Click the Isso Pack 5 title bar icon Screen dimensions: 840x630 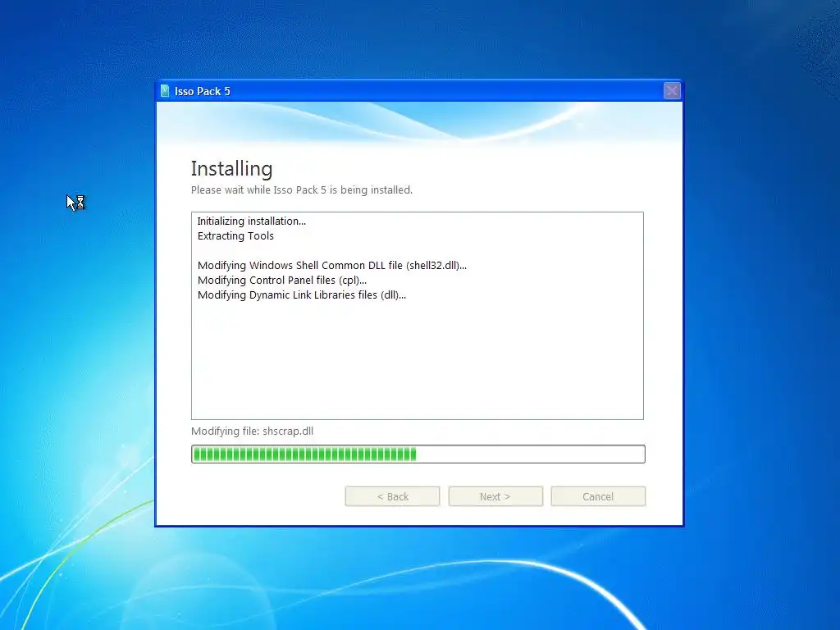pos(165,91)
